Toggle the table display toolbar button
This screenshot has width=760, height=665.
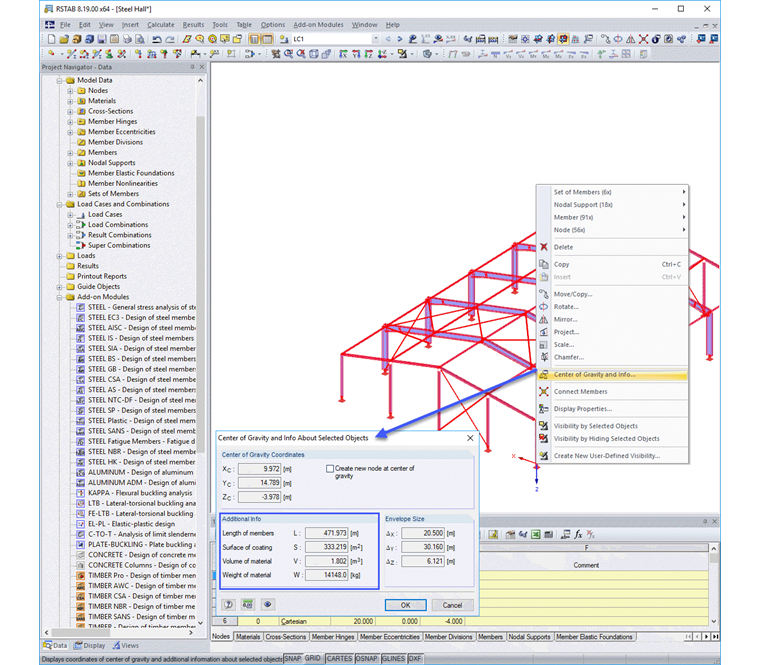point(267,39)
